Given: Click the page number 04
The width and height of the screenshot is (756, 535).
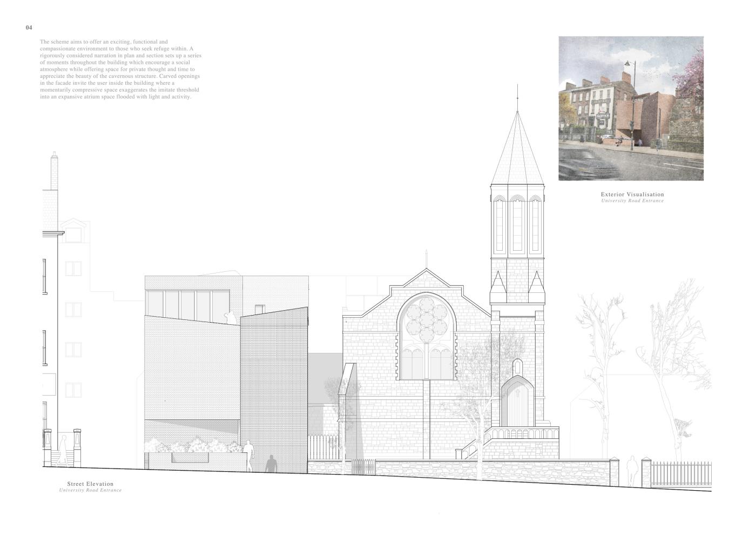Looking at the screenshot, I should point(29,27).
